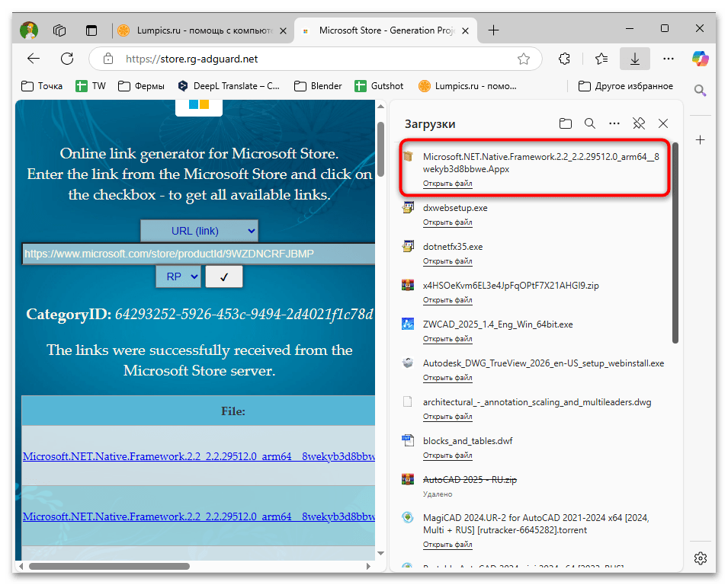The image size is (728, 585).
Task: Open the Точка bookmarks folder
Action: [x=42, y=86]
